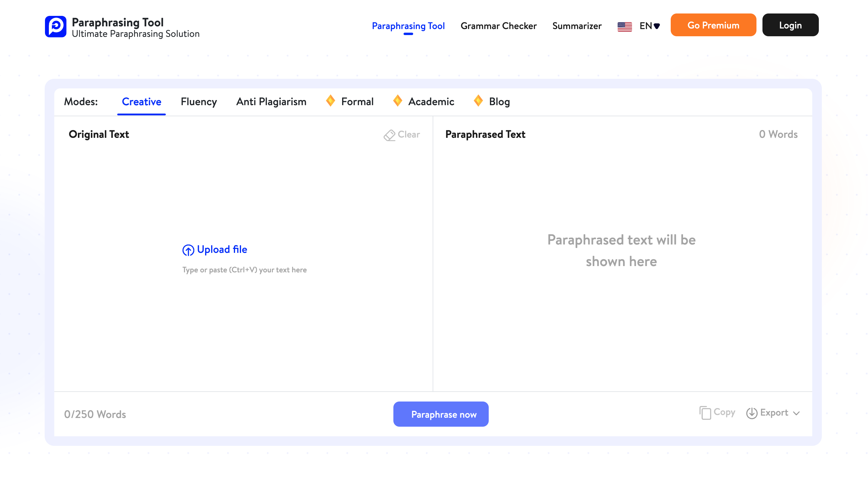This screenshot has height=495, width=868.
Task: Select the Anti Plagiarism mode tab
Action: [x=271, y=102]
